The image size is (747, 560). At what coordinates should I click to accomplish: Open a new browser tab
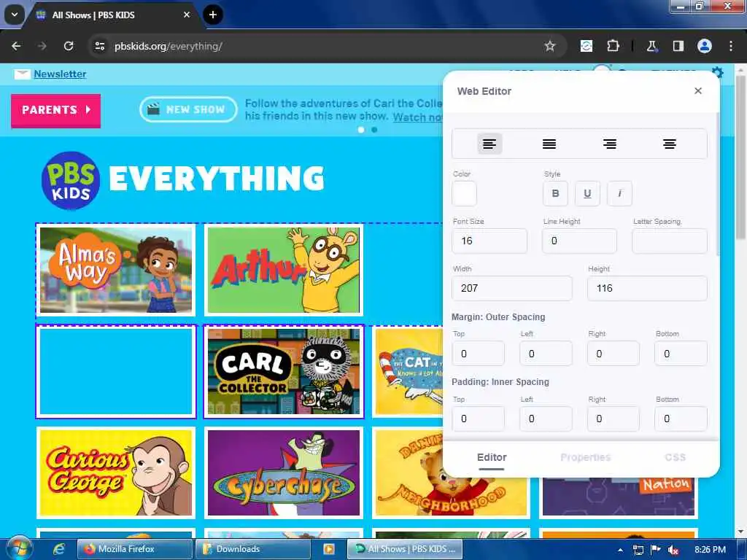[213, 15]
